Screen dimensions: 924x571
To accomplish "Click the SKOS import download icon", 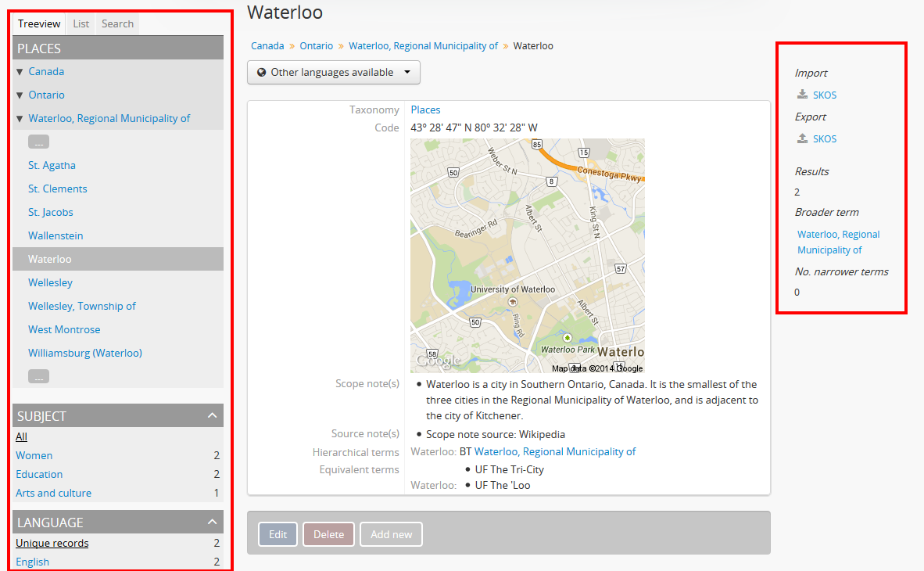I will pyautogui.click(x=802, y=95).
